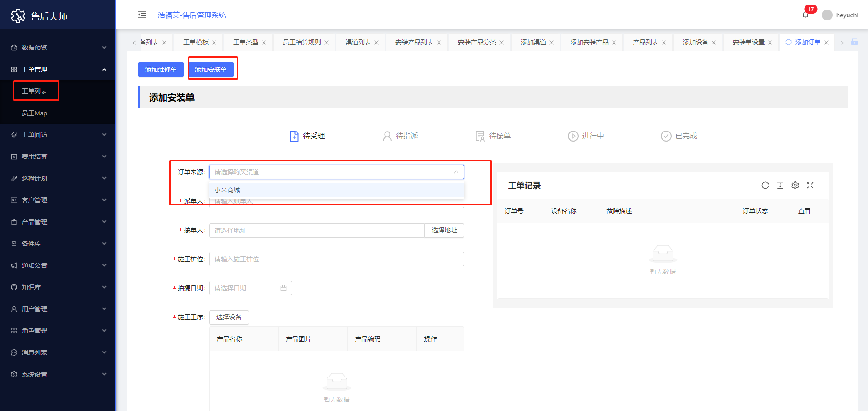This screenshot has height=411, width=868.
Task: Focus the 施工桩位 input field
Action: (336, 259)
